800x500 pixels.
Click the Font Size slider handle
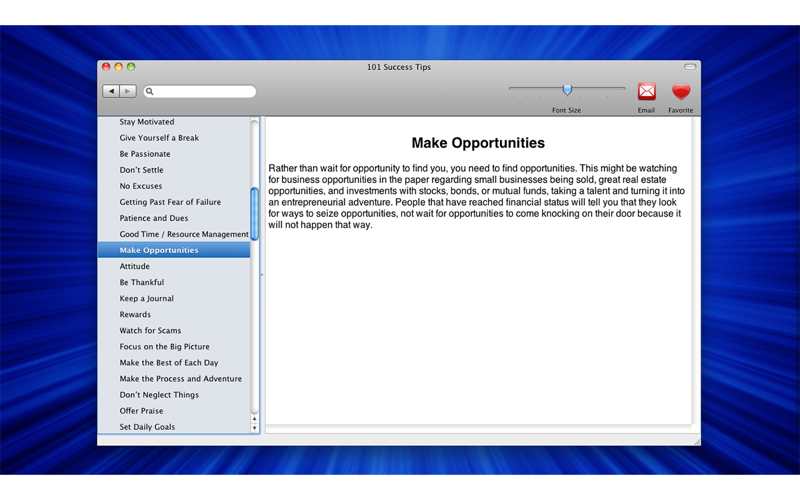coord(567,90)
